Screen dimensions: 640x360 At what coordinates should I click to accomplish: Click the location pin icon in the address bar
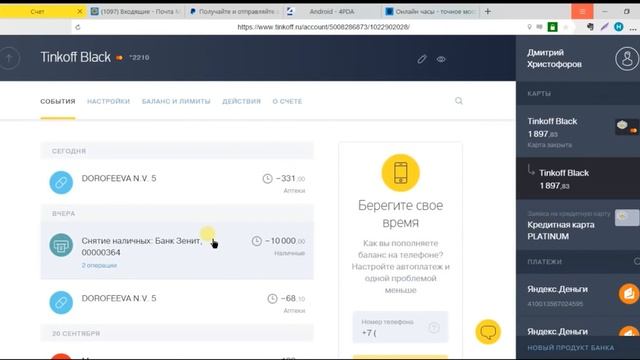tap(529, 27)
